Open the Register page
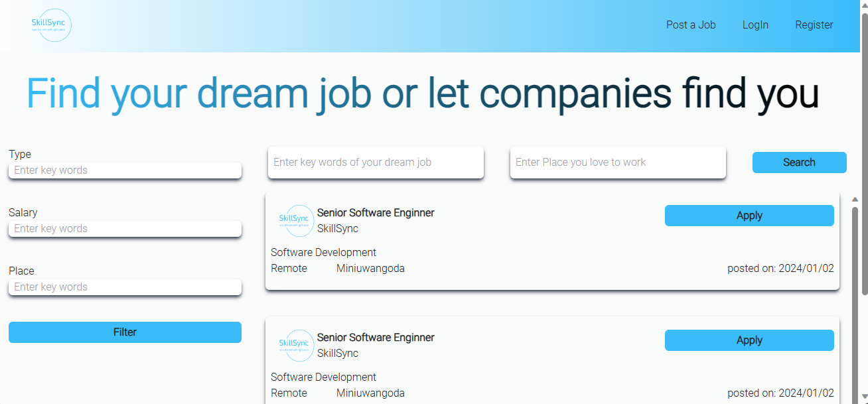 pos(814,25)
